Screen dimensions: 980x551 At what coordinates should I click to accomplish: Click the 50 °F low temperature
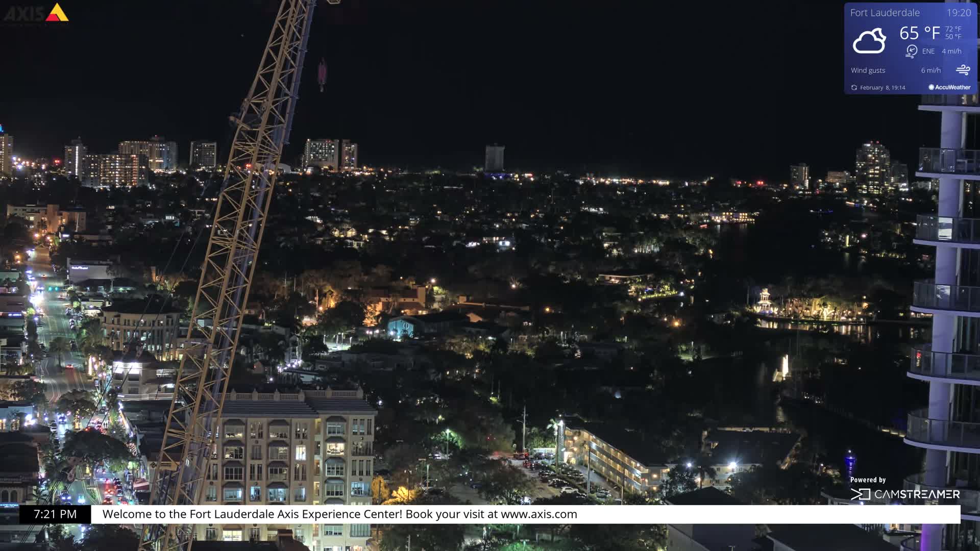953,37
